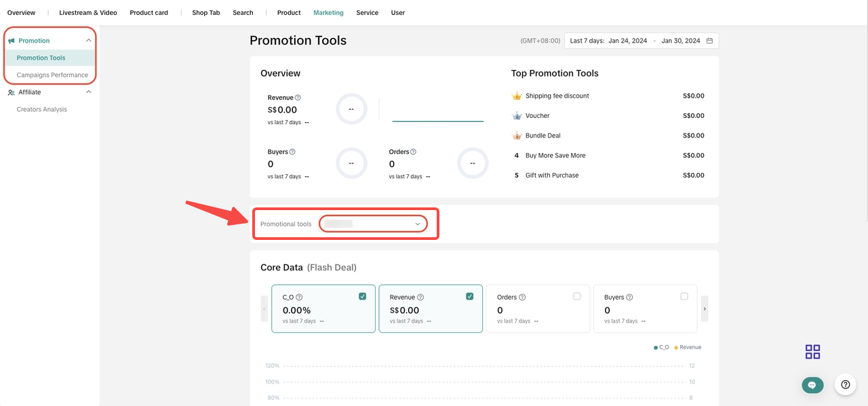Check the Orders metric checkbox
Screen dimensions: 868x406
[577, 296]
